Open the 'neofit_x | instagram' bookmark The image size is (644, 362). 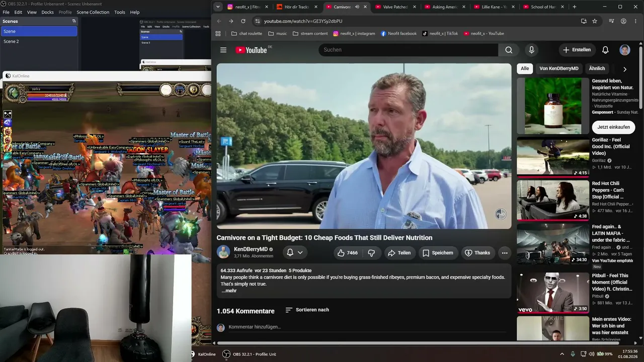coord(354,34)
